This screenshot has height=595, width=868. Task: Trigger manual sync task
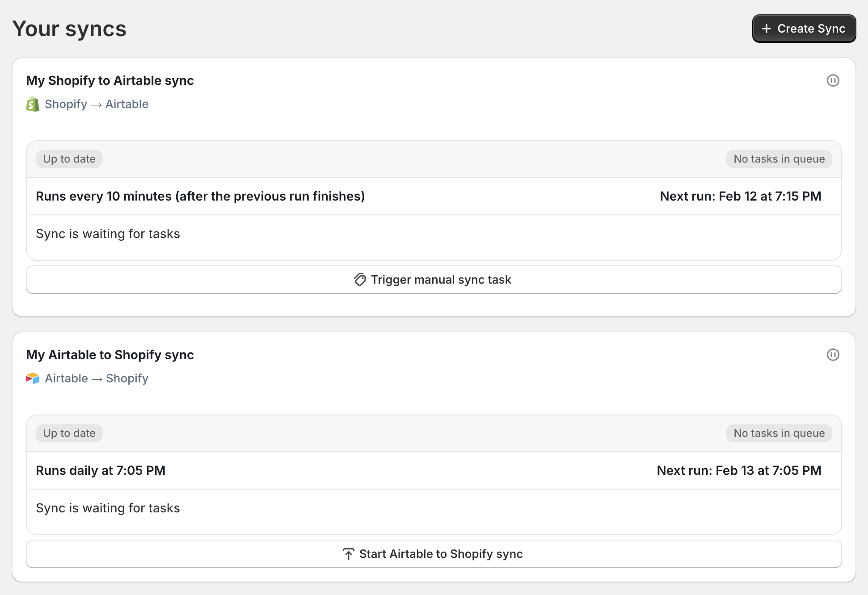click(434, 280)
